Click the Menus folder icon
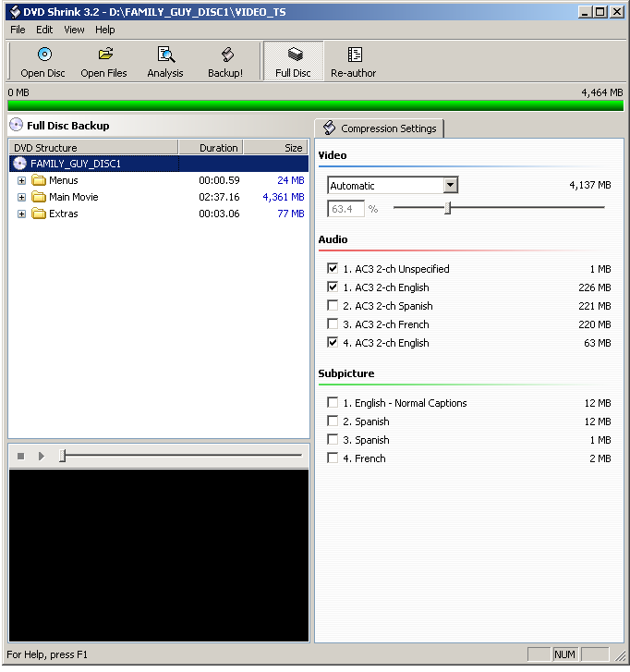The image size is (630, 672). click(39, 180)
